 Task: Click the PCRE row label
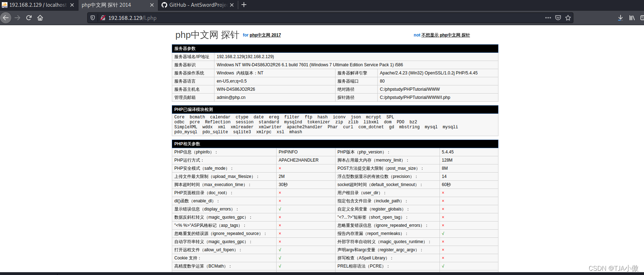click(x=363, y=266)
